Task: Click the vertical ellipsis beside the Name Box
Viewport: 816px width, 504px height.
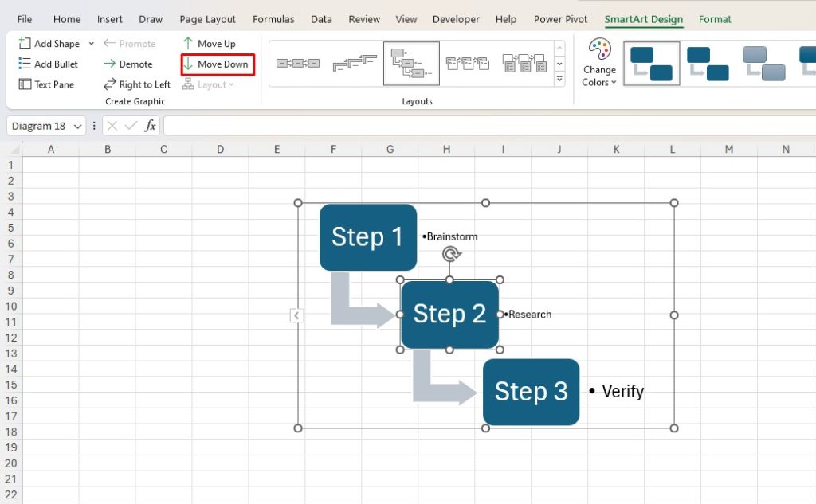Action: 94,126
